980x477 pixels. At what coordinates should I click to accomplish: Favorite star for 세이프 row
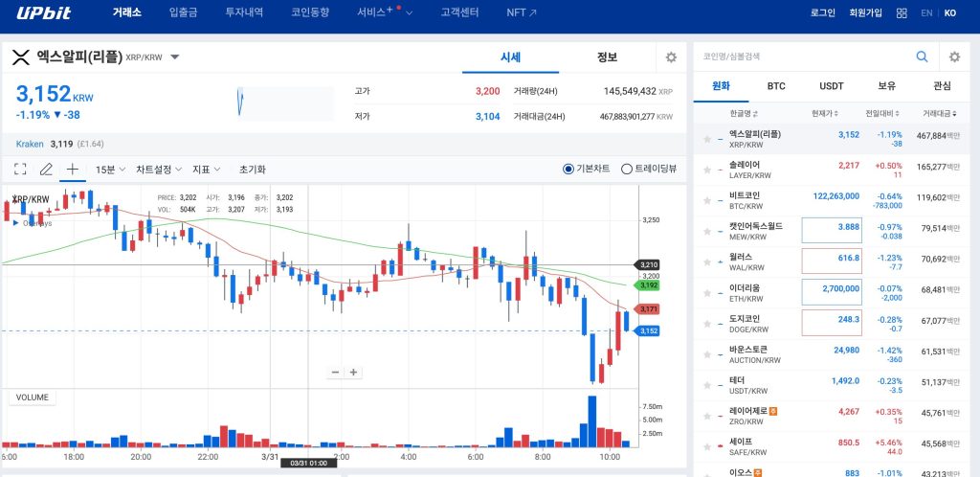pyautogui.click(x=707, y=447)
